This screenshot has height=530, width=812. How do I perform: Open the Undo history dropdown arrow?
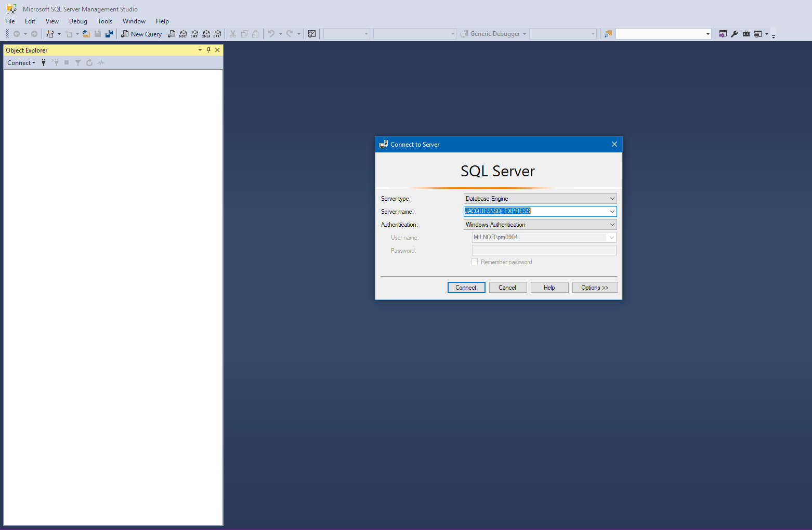click(280, 34)
